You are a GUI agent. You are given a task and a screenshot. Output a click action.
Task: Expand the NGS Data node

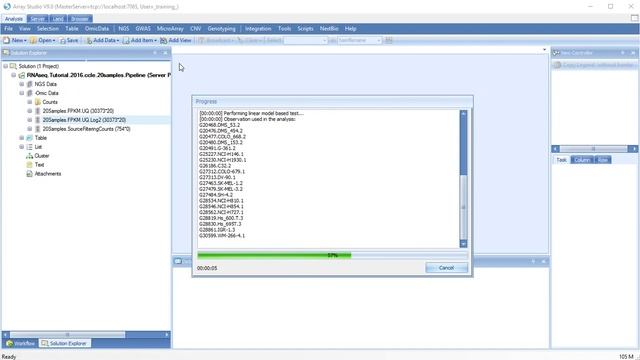click(x=22, y=84)
